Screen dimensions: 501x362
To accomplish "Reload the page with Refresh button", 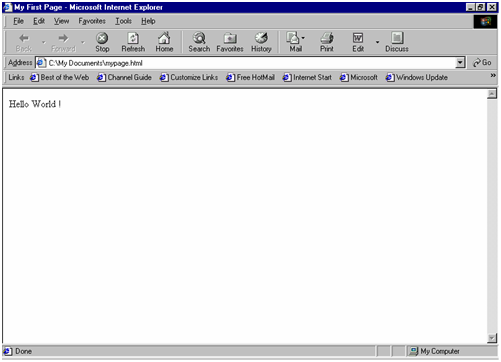I will point(133,42).
